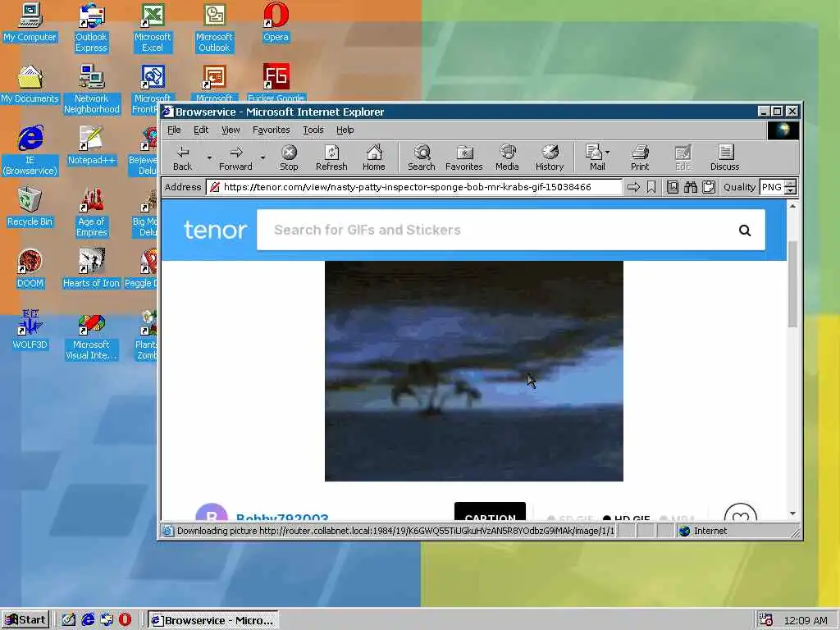Go back using the Back toolbar button
This screenshot has height=630, width=840.
pos(183,158)
